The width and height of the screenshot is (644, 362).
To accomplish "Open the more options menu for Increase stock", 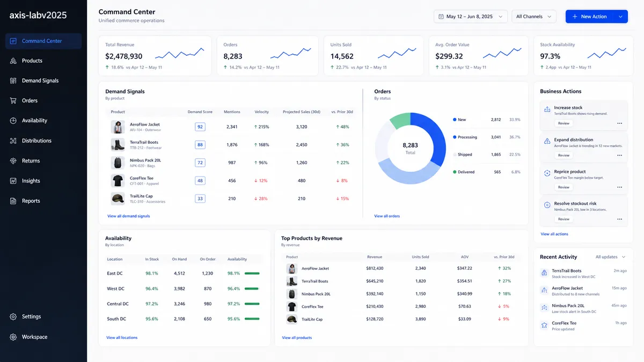I will (619, 123).
